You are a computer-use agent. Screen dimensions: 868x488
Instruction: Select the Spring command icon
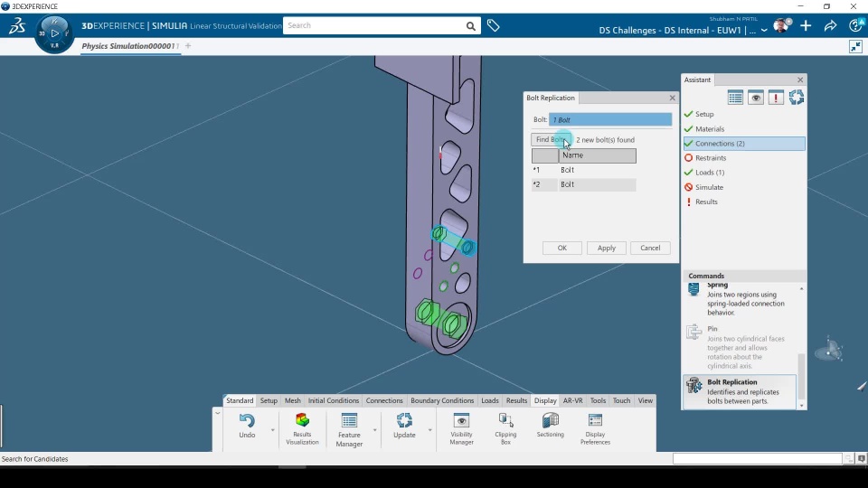tap(693, 289)
